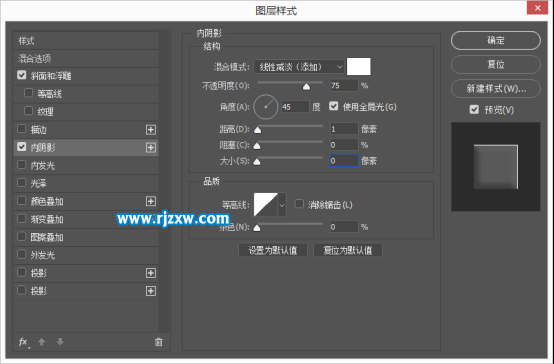Click 新建样式(W)... button
This screenshot has height=364, width=554.
click(x=496, y=88)
